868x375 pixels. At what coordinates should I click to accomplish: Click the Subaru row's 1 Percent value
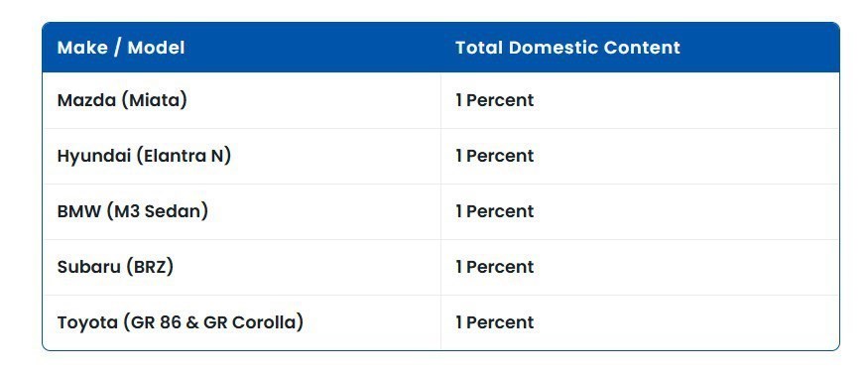[495, 267]
